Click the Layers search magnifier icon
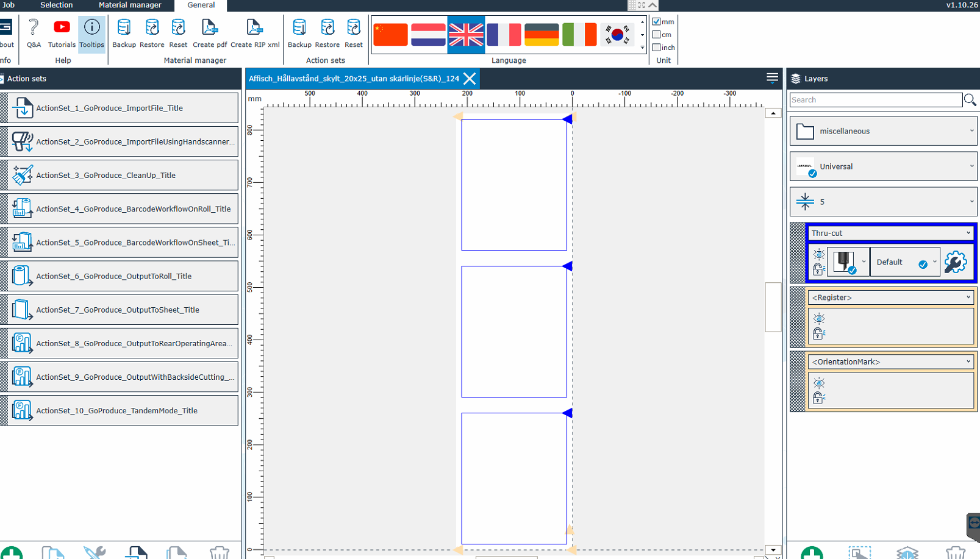This screenshot has height=559, width=980. (x=970, y=99)
